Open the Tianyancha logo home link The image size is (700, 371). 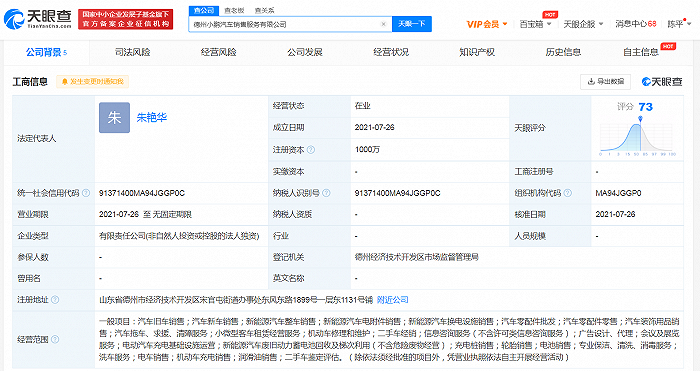38,19
